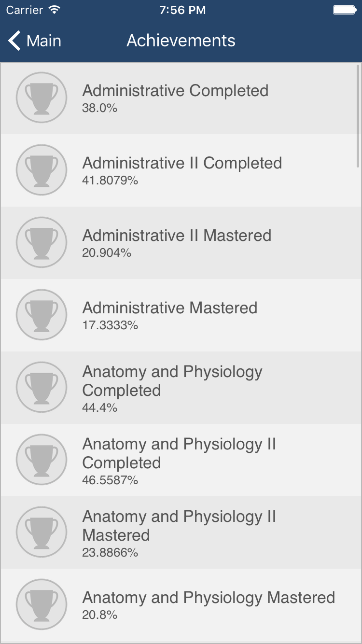The image size is (362, 644).
Task: Tap the Anatomy and Physiology Mastered title
Action: (209, 598)
